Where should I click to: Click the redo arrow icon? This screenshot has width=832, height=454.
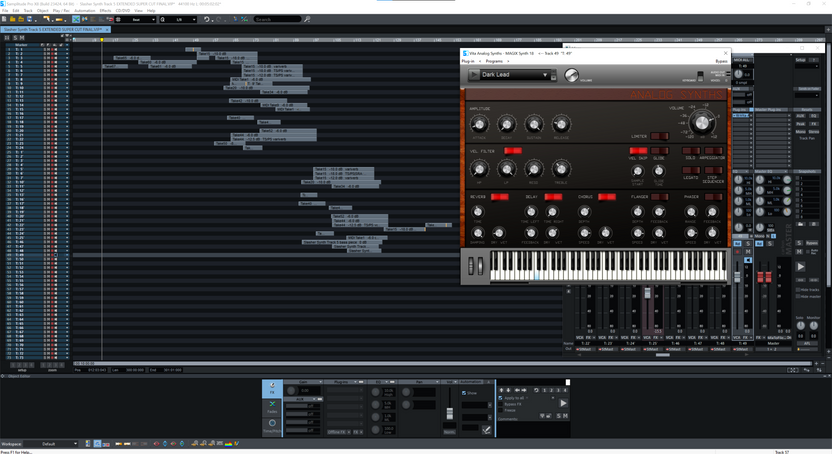pos(218,19)
